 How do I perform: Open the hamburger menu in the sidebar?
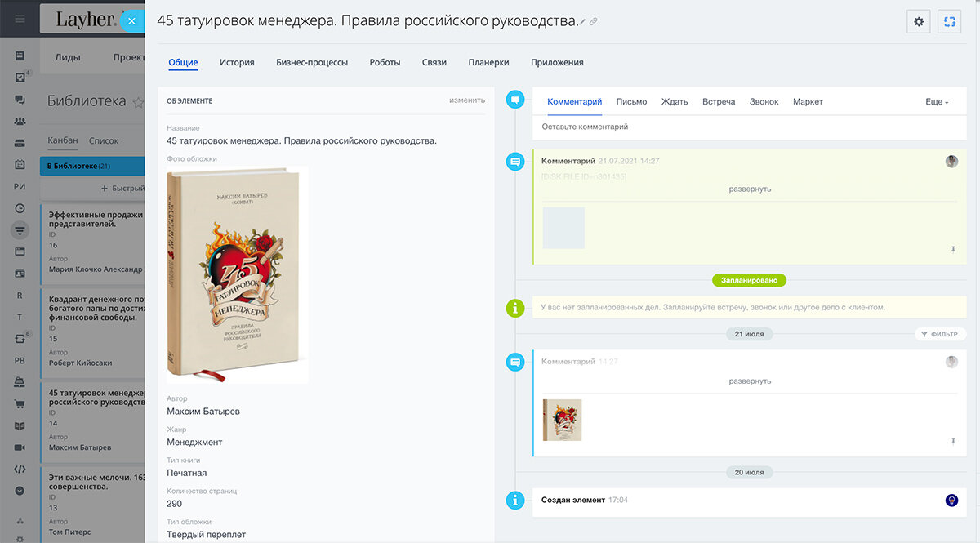(20, 19)
